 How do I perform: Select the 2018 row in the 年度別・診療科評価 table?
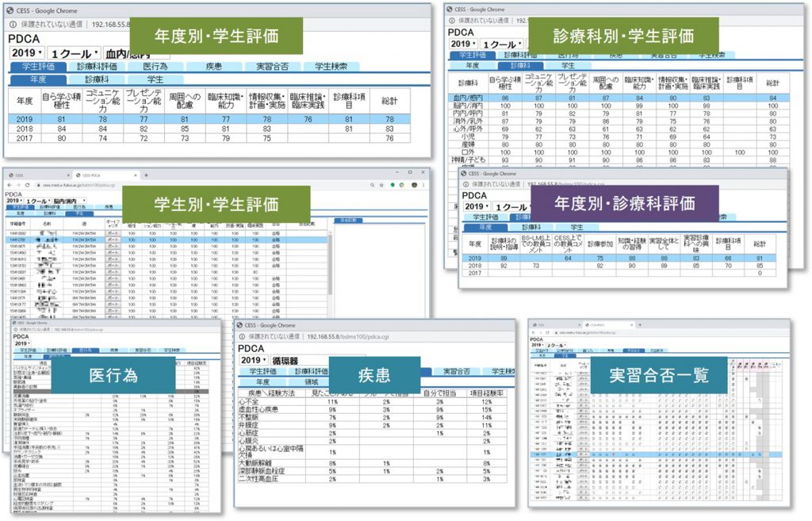[619, 266]
